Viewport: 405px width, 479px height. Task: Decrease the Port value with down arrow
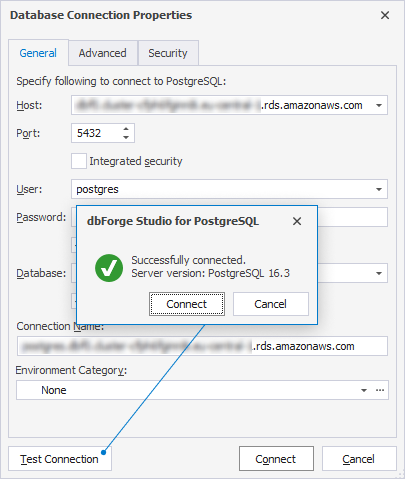pos(126,137)
